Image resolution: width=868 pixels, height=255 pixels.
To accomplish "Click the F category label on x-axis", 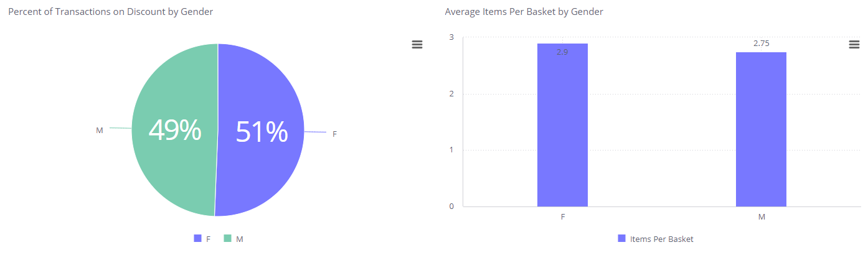I will click(563, 217).
